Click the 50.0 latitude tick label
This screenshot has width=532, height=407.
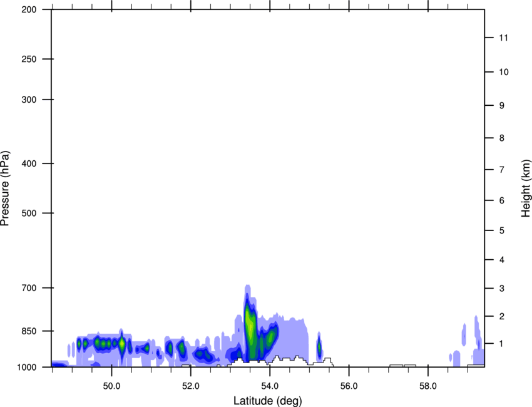(x=111, y=386)
